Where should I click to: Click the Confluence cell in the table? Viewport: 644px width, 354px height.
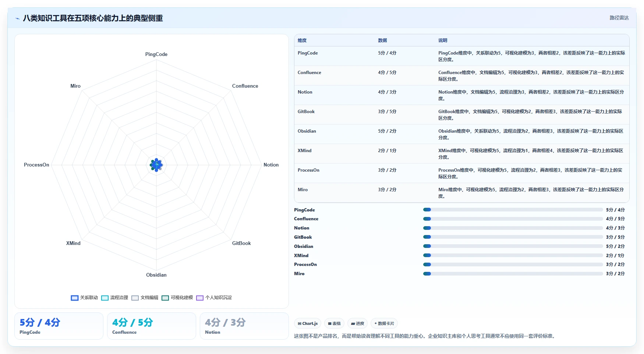[x=309, y=73]
